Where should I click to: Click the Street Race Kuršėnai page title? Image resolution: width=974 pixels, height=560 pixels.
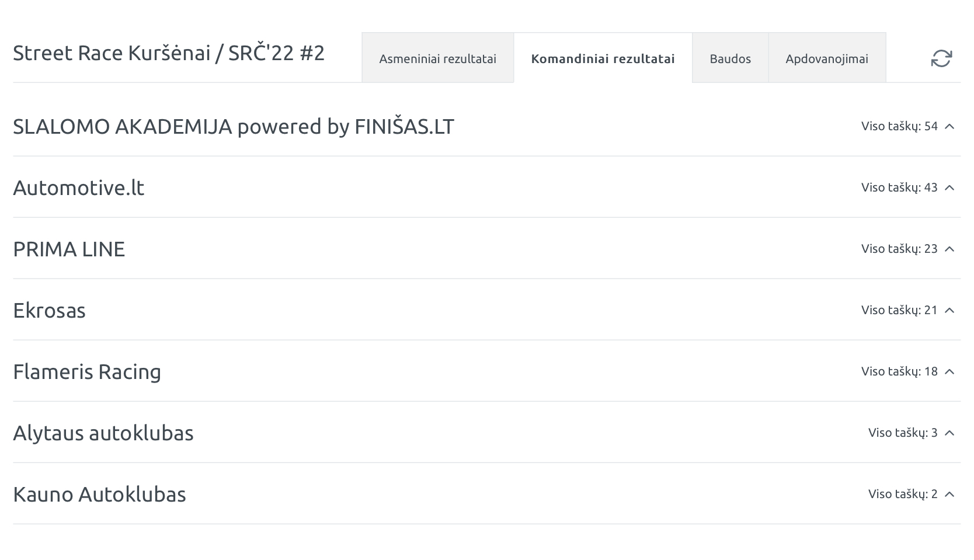[169, 53]
